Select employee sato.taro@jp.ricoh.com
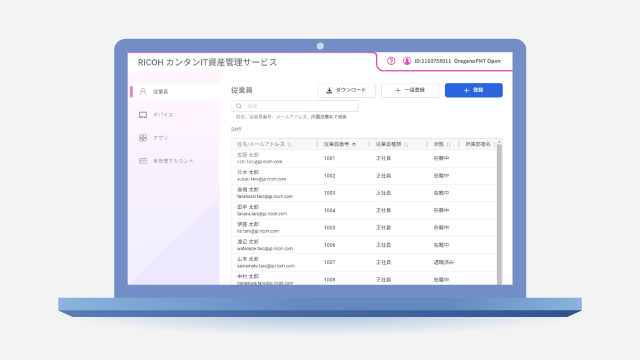Viewport: 640px width, 360px height. (260, 162)
